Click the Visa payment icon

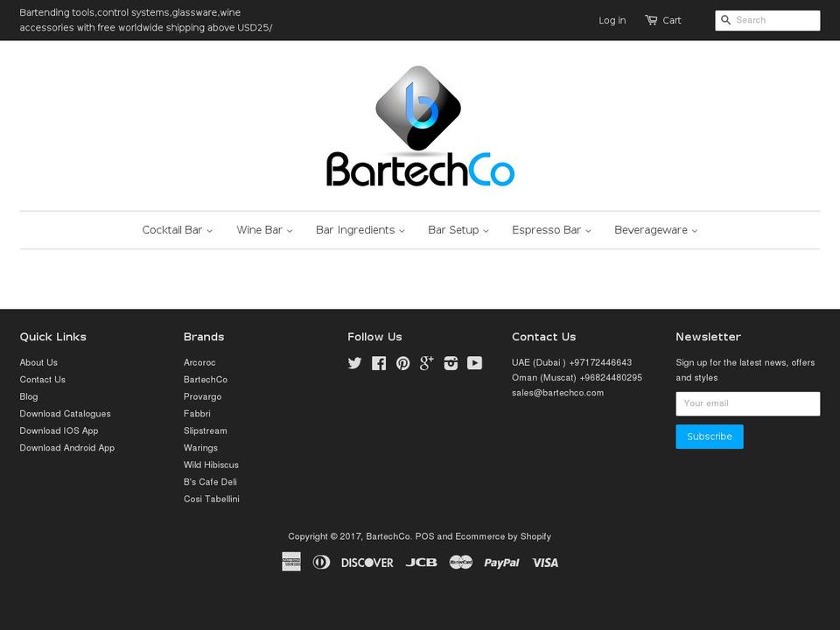tap(545, 563)
